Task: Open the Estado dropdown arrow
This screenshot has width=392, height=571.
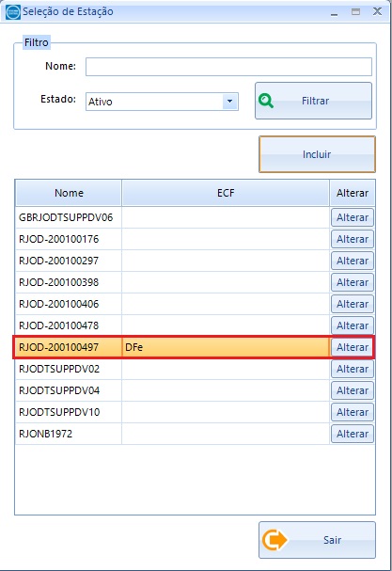Action: (229, 102)
